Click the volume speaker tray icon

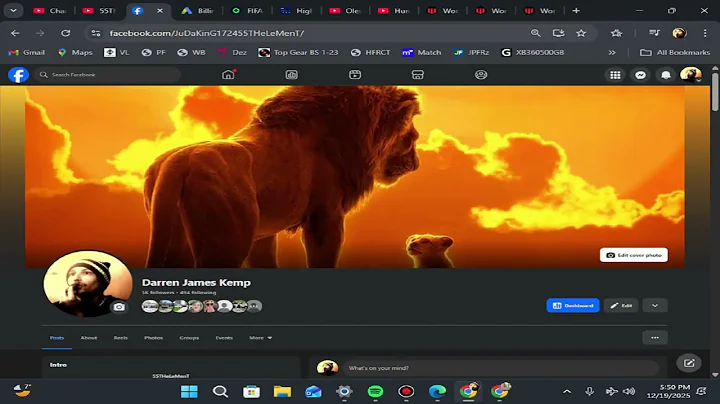point(630,392)
